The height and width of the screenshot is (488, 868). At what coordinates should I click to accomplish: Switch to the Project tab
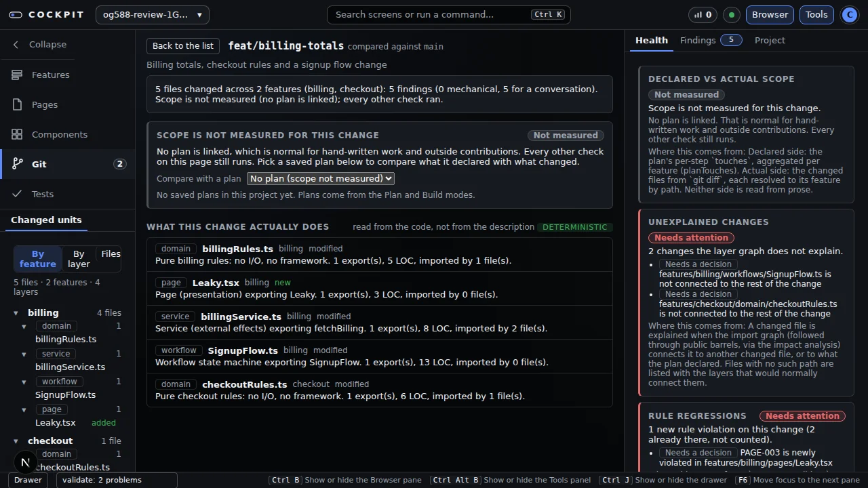coord(770,41)
